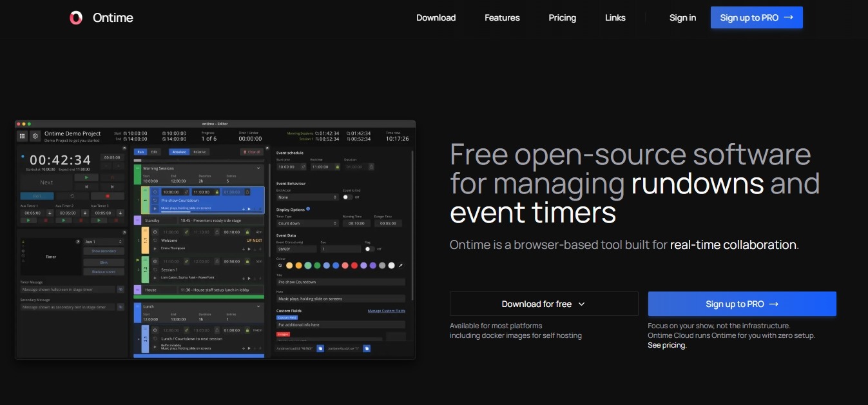Switch rundown to Relative time mode
This screenshot has height=405, width=868.
[x=200, y=152]
